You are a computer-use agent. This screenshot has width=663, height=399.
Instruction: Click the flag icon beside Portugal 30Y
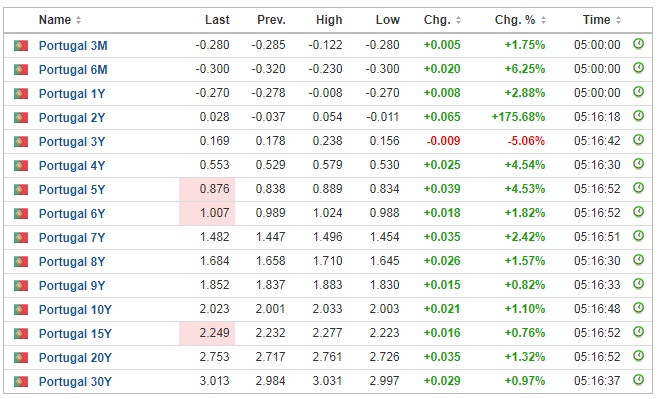[x=21, y=381]
